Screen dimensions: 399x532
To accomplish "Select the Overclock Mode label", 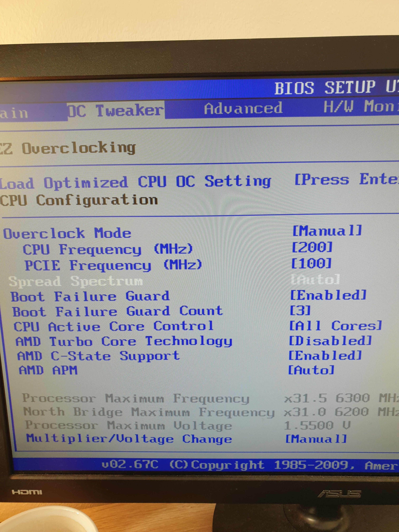I will 67,233.
